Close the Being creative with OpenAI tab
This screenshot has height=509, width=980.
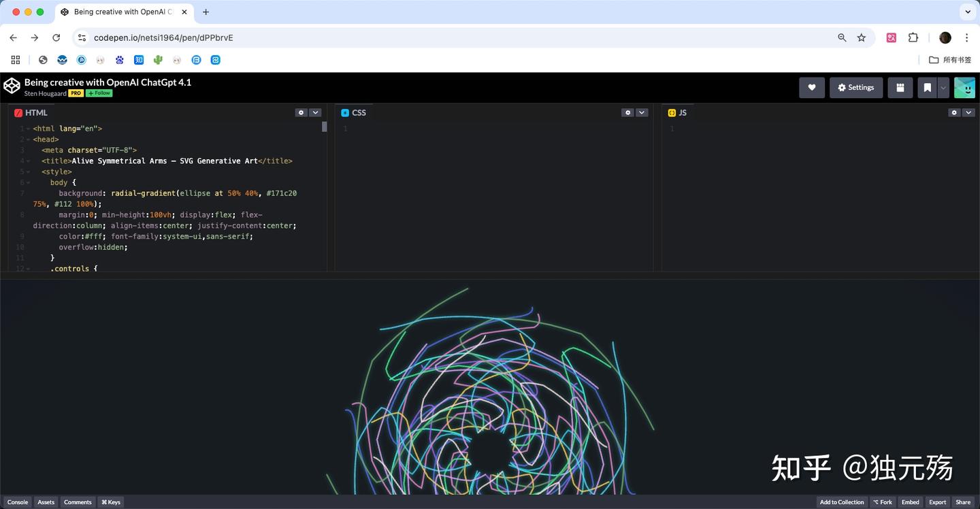pos(184,12)
